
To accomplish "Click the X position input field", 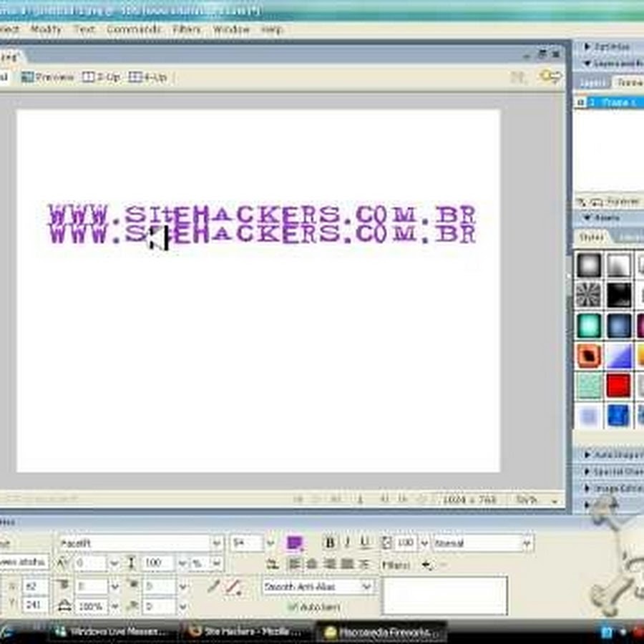I will pos(34,586).
